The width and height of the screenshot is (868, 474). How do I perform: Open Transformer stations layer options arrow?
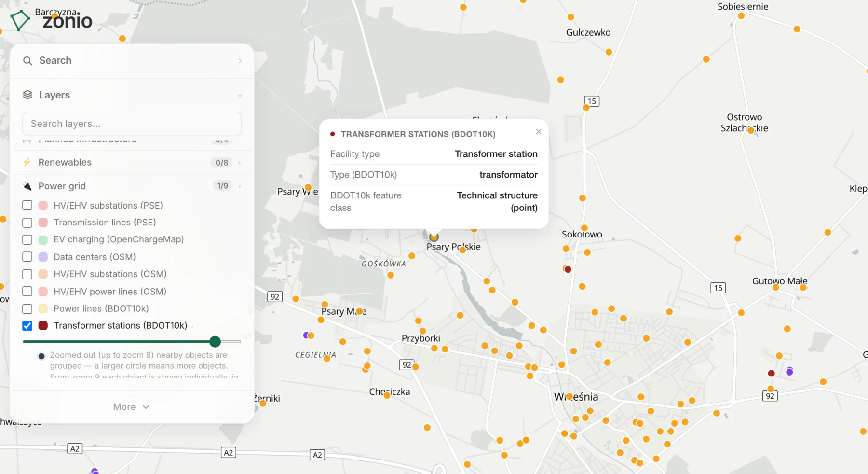pyautogui.click(x=192, y=326)
